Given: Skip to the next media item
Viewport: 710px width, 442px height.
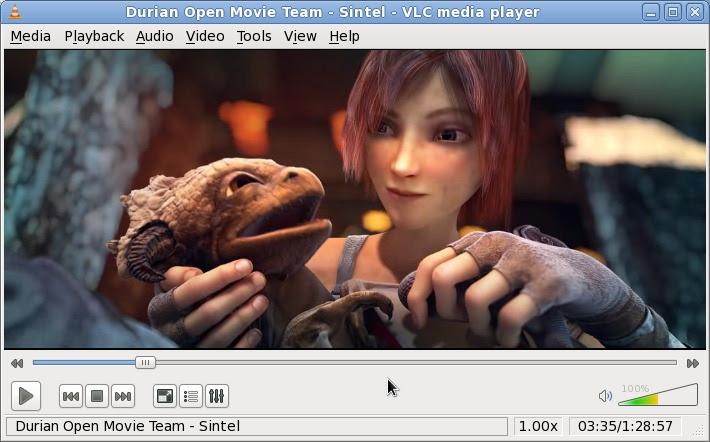Looking at the screenshot, I should (123, 396).
